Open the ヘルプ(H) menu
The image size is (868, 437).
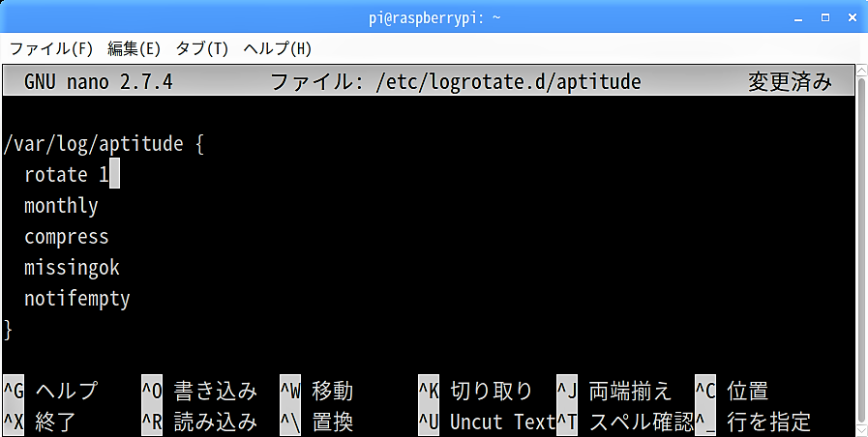point(277,48)
